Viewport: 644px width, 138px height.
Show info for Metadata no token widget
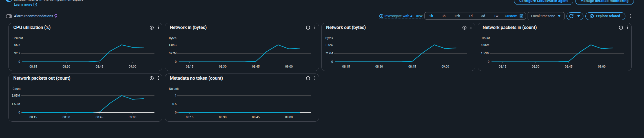click(x=308, y=78)
